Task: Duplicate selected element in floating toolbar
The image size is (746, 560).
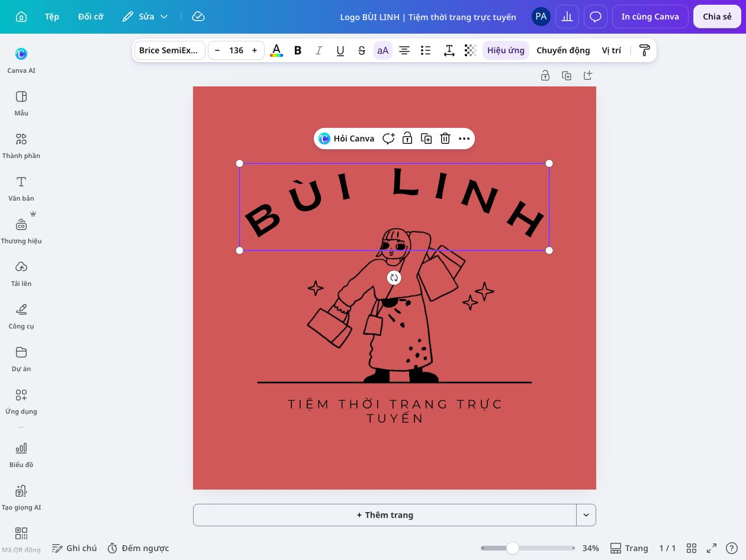Action: pos(426,139)
